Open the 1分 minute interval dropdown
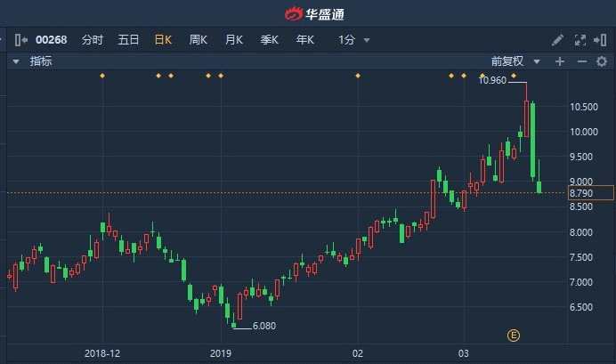616x364 pixels. coord(353,40)
